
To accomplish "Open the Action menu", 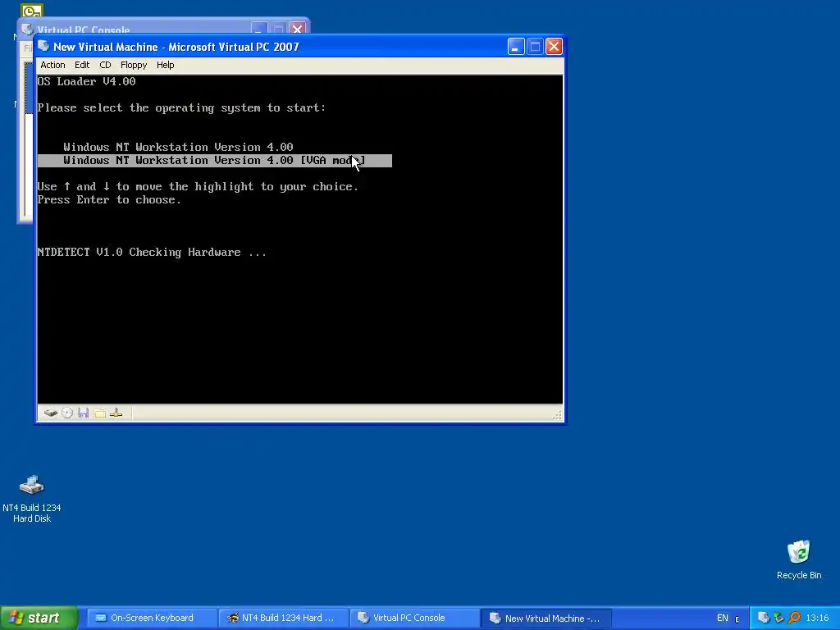I will pyautogui.click(x=52, y=65).
